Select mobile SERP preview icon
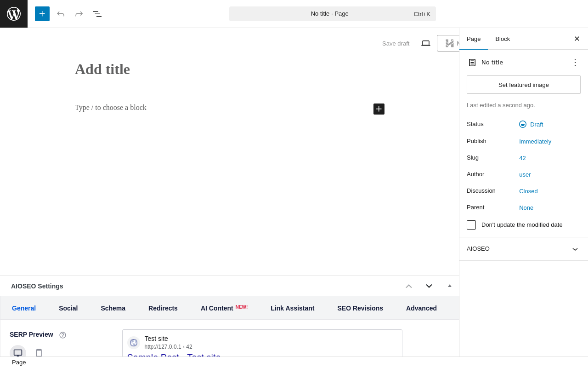This screenshot has height=368, width=588. coord(39,353)
